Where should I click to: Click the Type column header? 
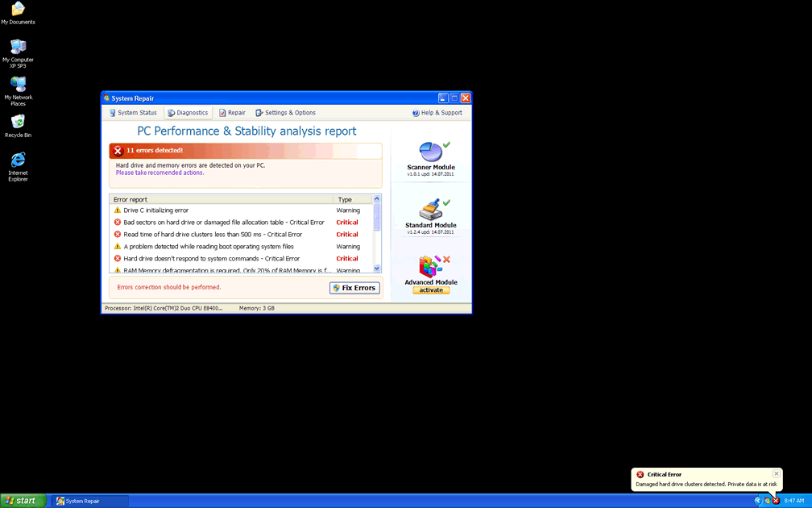tap(345, 199)
